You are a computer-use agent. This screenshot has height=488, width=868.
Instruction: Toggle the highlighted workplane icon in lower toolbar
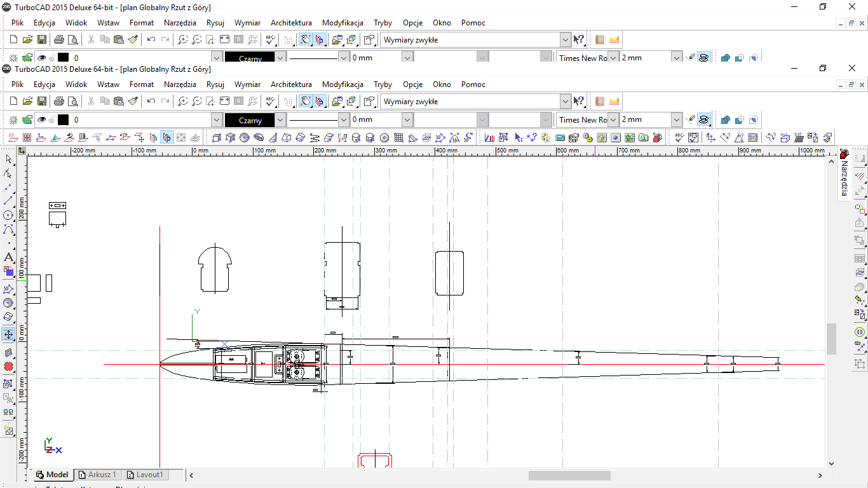pos(167,137)
